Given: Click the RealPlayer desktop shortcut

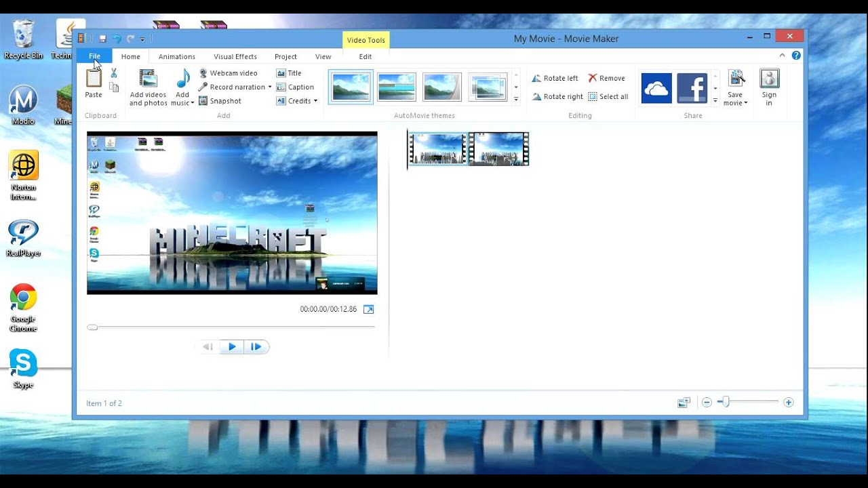Looking at the screenshot, I should [x=23, y=239].
